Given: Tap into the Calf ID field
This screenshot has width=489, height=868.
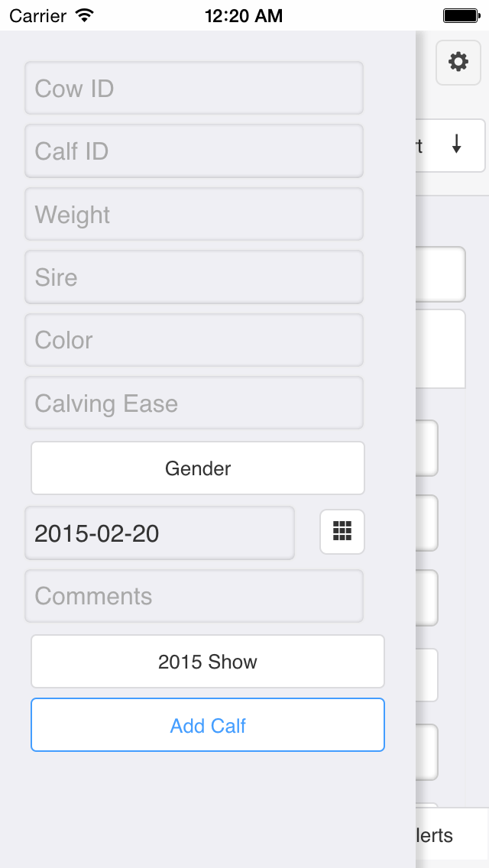Looking at the screenshot, I should [194, 151].
